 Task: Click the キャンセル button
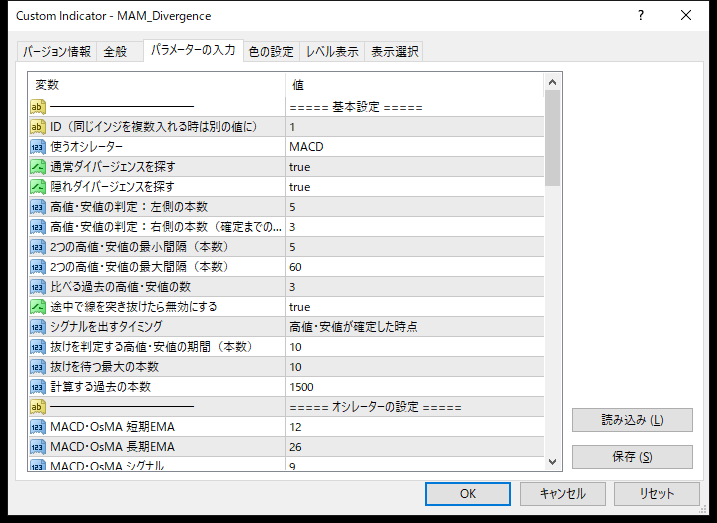(x=562, y=494)
